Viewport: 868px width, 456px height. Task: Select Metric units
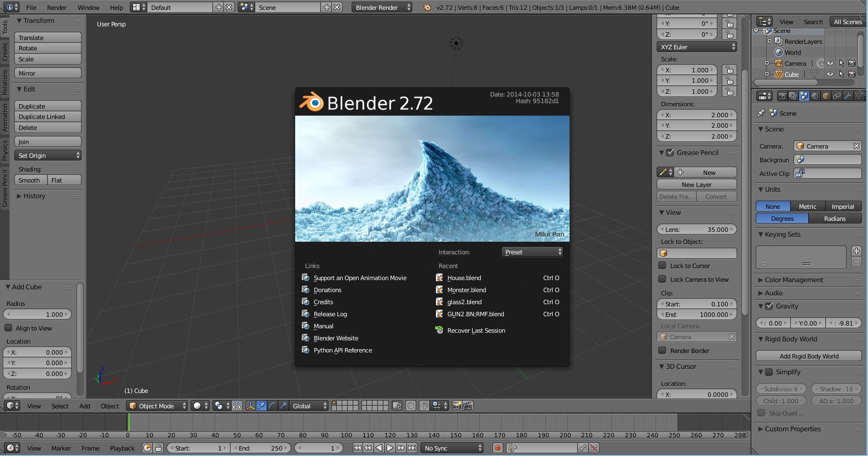(808, 206)
